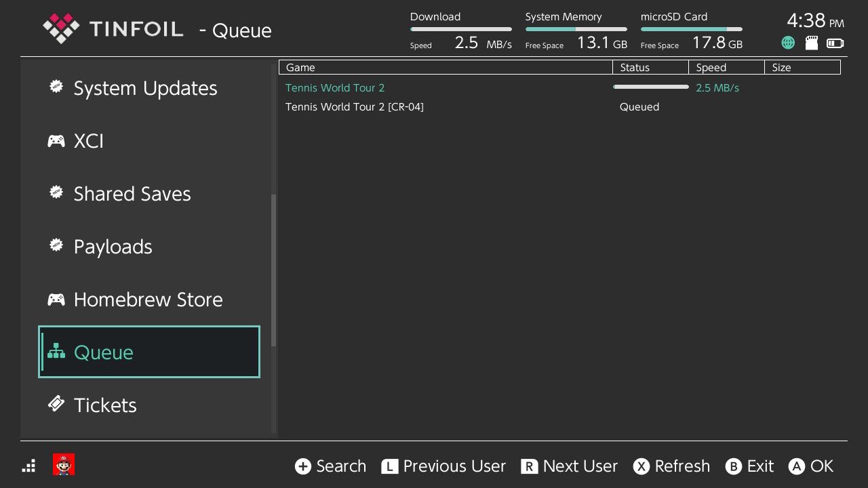Confirm with the OK label

[822, 466]
